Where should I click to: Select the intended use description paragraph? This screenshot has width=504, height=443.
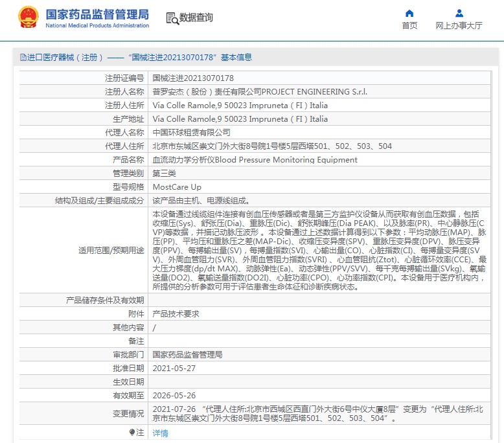tap(319, 250)
